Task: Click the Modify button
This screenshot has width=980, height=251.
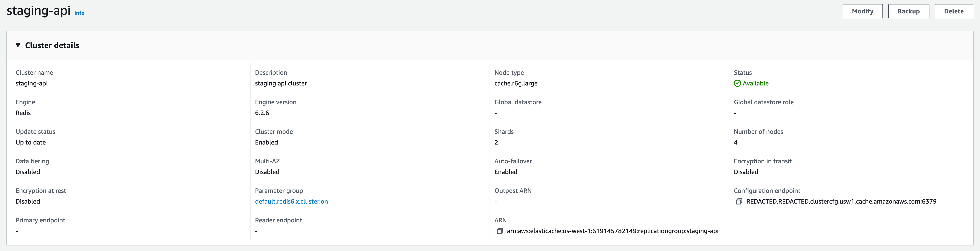Action: 863,11
